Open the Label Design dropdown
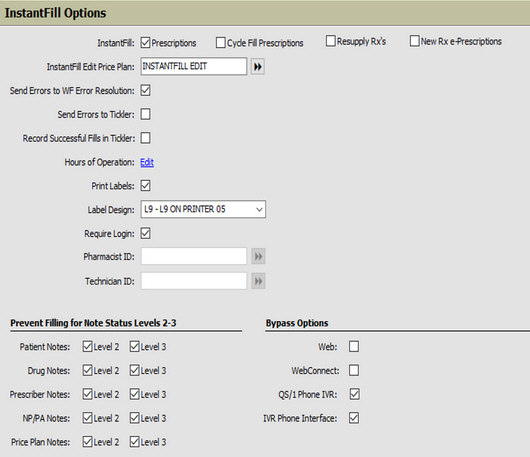The image size is (530, 457). 203,209
